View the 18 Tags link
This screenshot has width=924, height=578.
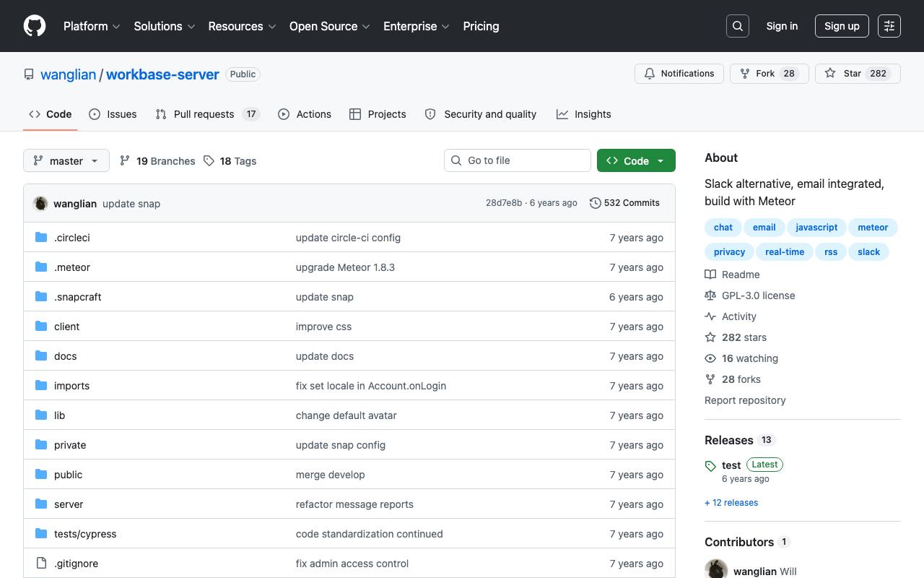230,161
